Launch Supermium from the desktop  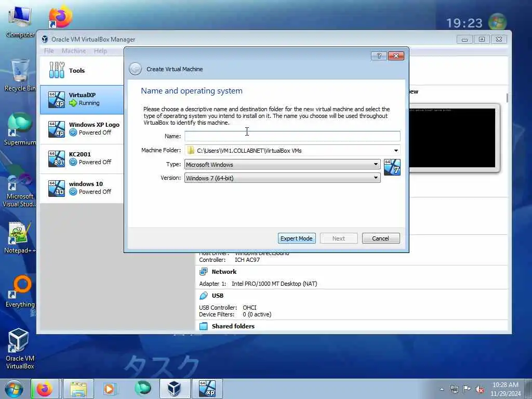(x=20, y=129)
